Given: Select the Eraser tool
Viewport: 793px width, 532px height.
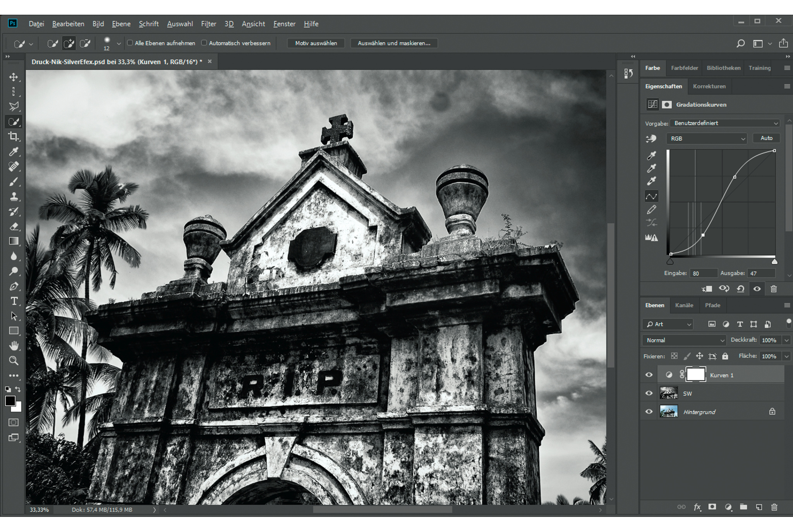Looking at the screenshot, I should coord(14,227).
